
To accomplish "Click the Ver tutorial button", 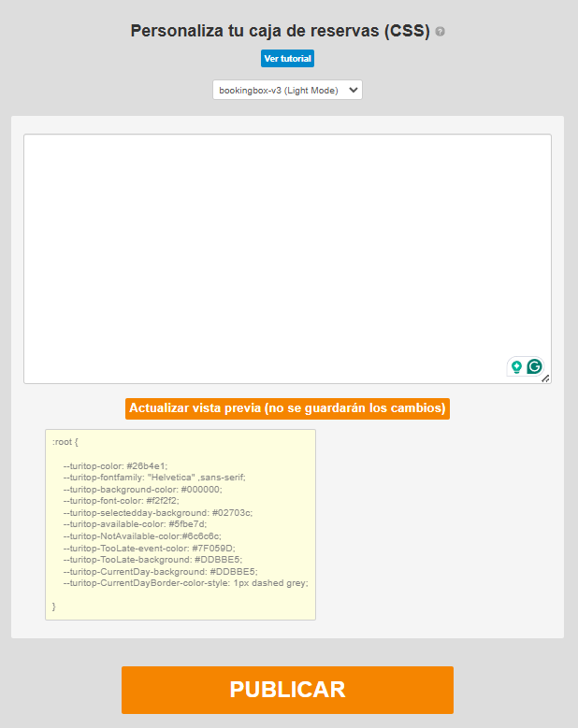I will pos(287,58).
